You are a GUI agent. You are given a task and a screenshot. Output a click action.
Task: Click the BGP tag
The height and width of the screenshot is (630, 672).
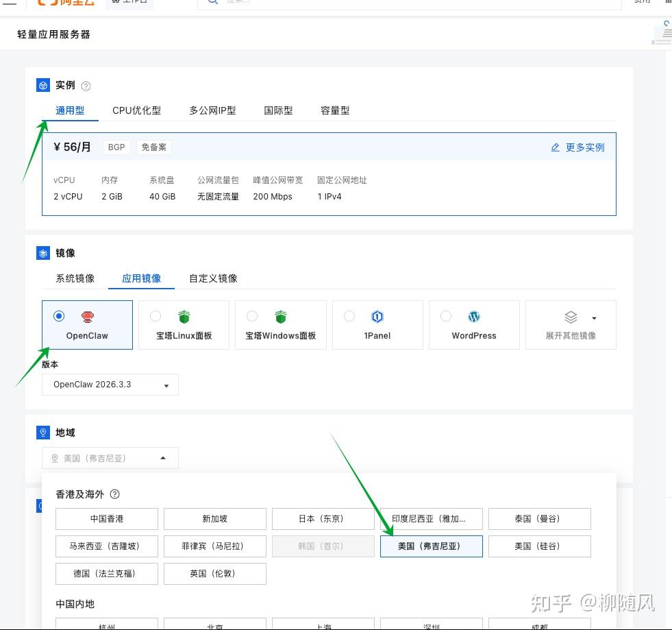[116, 147]
